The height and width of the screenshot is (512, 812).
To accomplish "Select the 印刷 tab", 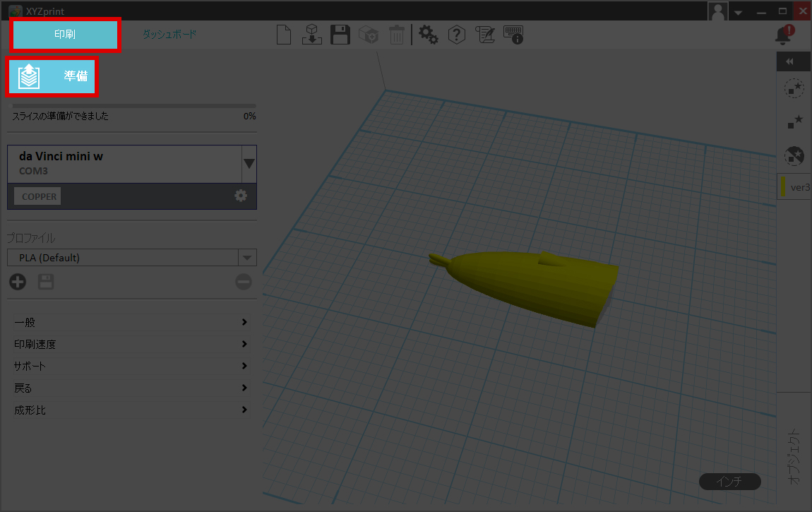I will (x=65, y=35).
